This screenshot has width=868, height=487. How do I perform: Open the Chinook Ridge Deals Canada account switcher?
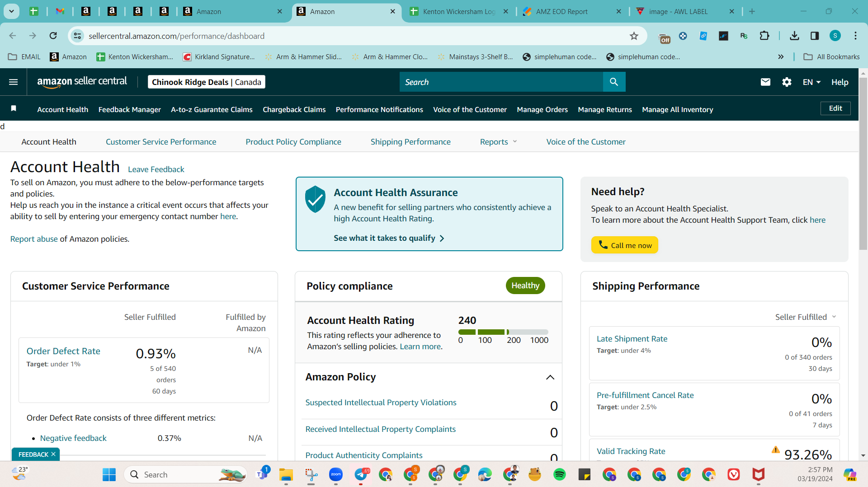(206, 82)
